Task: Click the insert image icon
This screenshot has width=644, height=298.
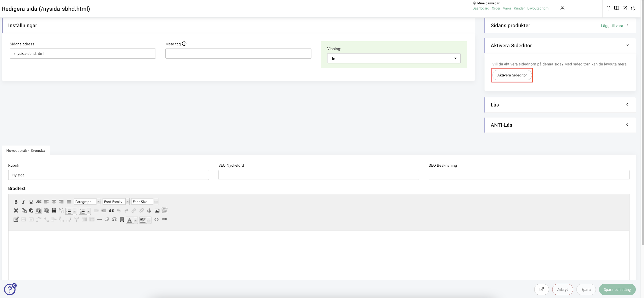Action: pos(157,211)
